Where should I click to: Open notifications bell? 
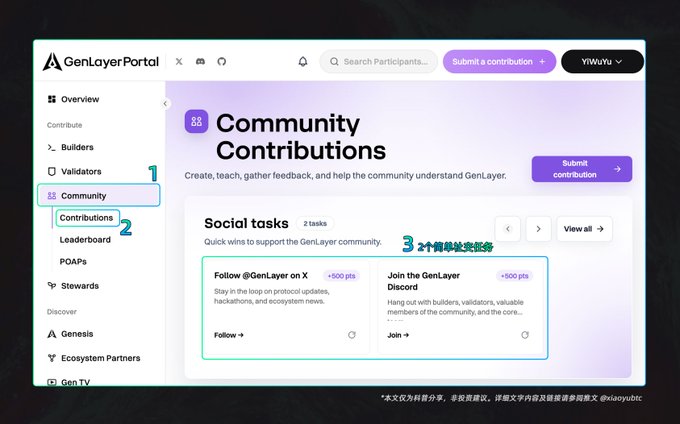[303, 62]
